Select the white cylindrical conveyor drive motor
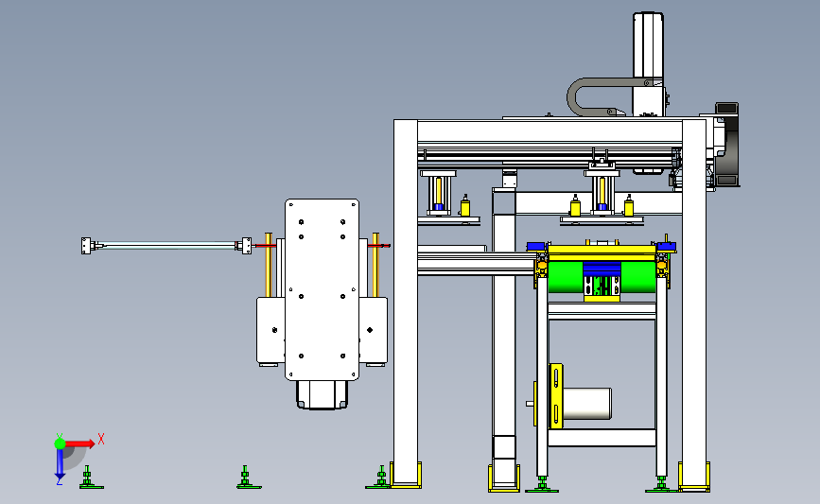 (585, 404)
